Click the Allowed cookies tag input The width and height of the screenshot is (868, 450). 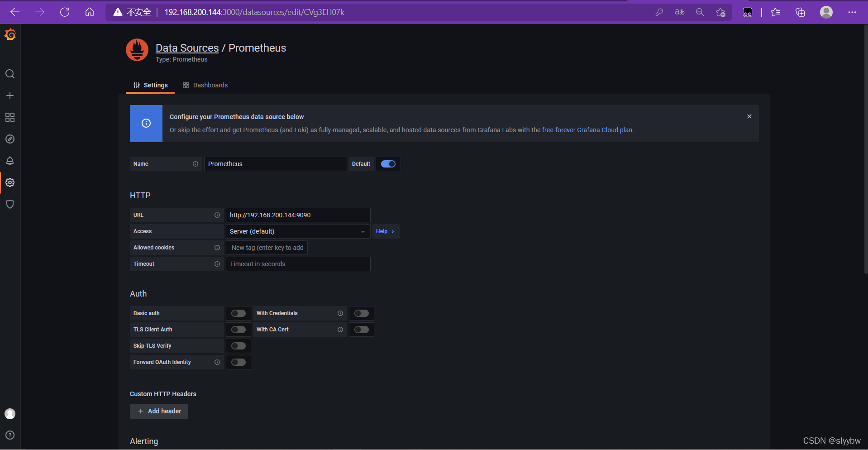[267, 248]
